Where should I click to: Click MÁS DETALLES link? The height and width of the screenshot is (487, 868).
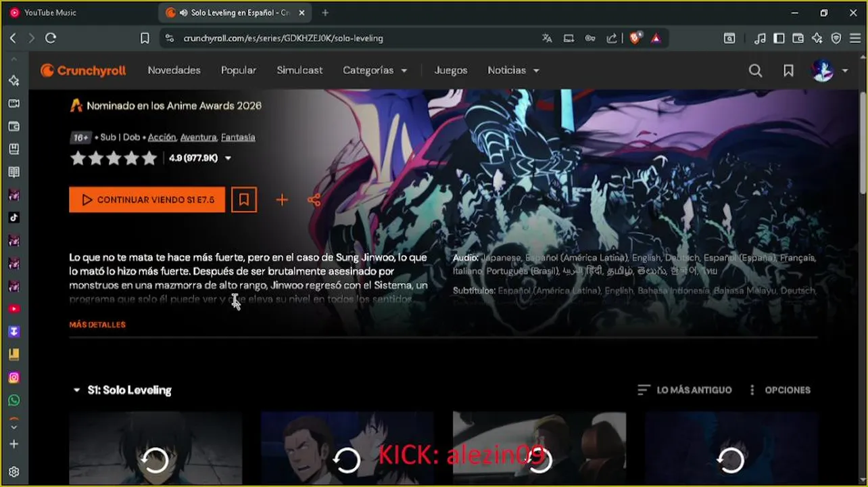pyautogui.click(x=97, y=325)
